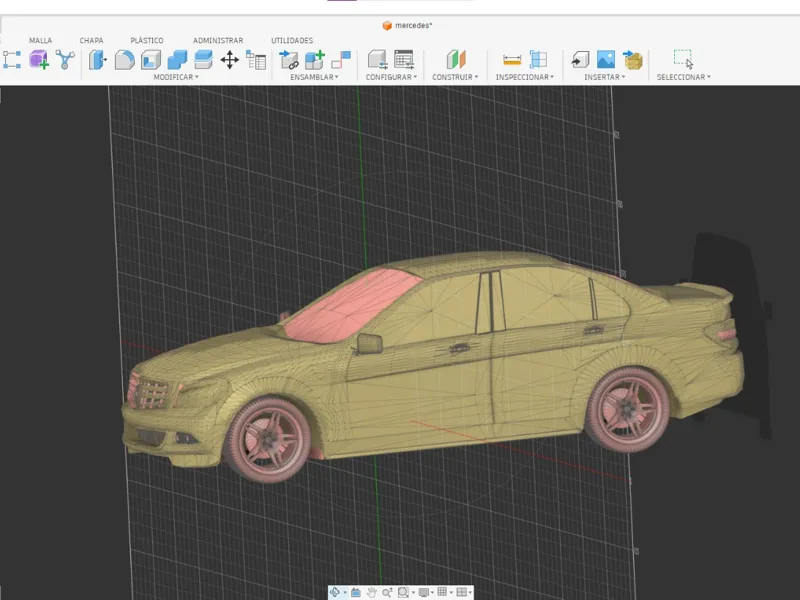This screenshot has height=600, width=800.
Task: Select the Press Pull tool
Action: 97,60
